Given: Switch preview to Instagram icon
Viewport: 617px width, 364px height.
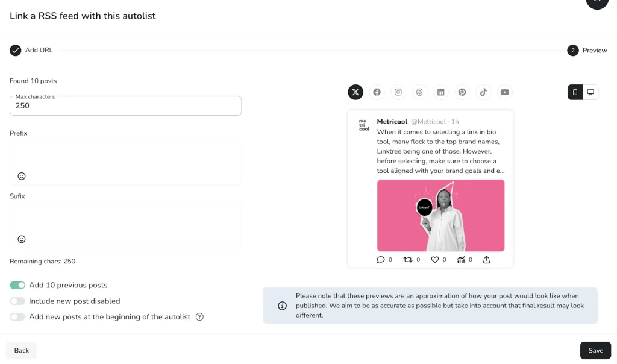Looking at the screenshot, I should (x=398, y=92).
